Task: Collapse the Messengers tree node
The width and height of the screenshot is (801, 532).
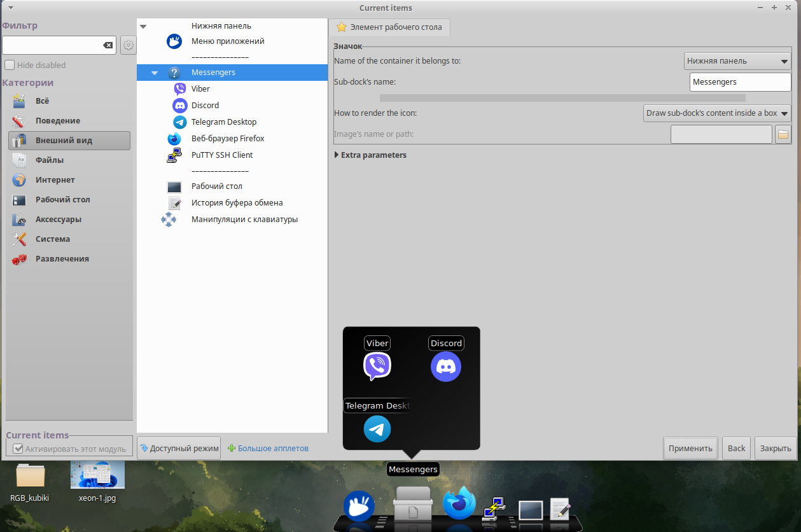Action: click(155, 73)
